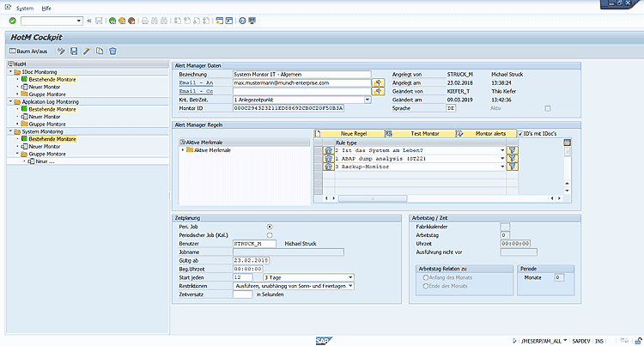Select the Peri. Job radio button
This screenshot has height=346, width=644.
point(270,227)
